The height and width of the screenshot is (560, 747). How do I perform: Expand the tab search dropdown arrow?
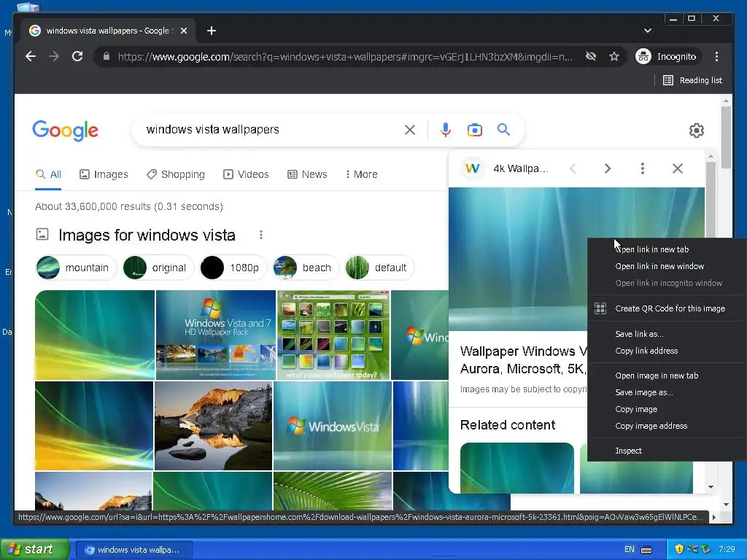point(648,31)
